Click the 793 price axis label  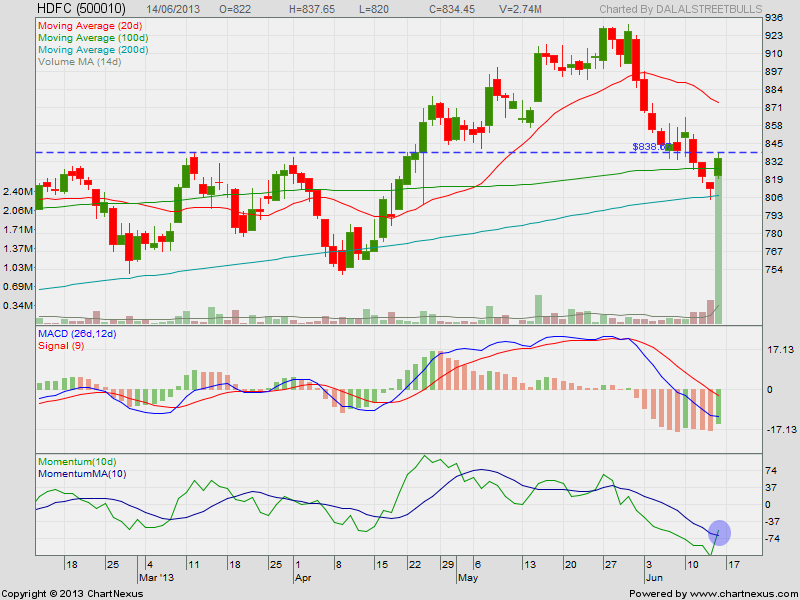pos(774,216)
